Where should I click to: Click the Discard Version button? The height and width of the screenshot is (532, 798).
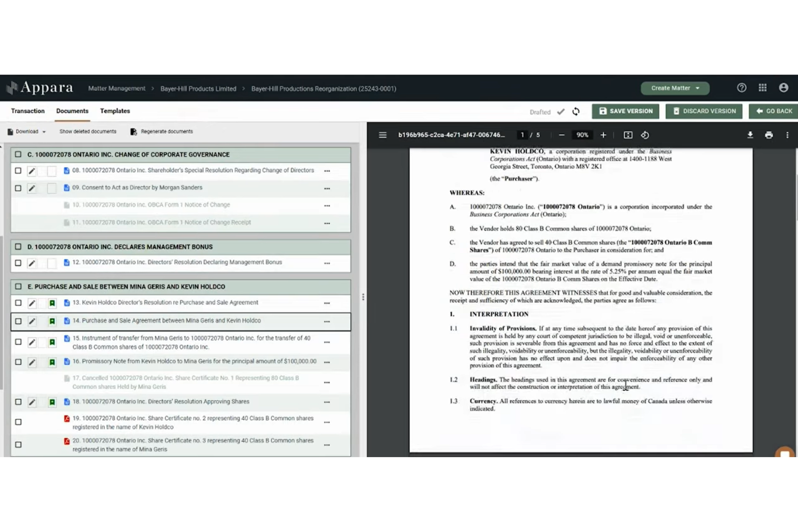[704, 111]
